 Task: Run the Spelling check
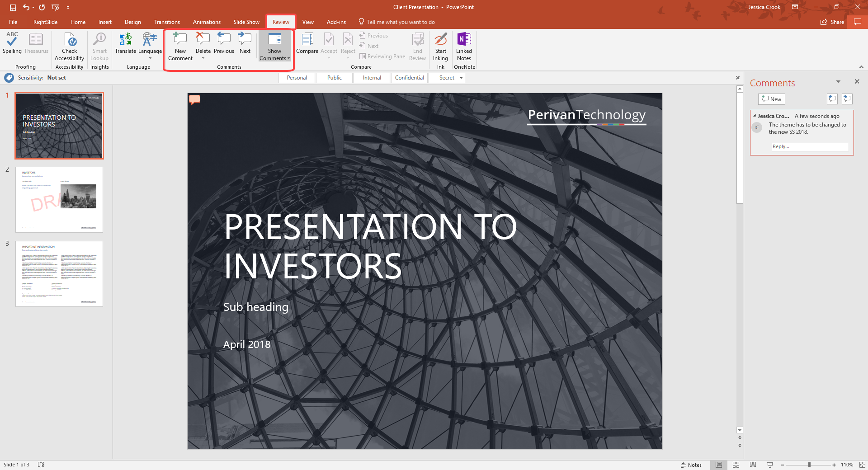point(12,43)
